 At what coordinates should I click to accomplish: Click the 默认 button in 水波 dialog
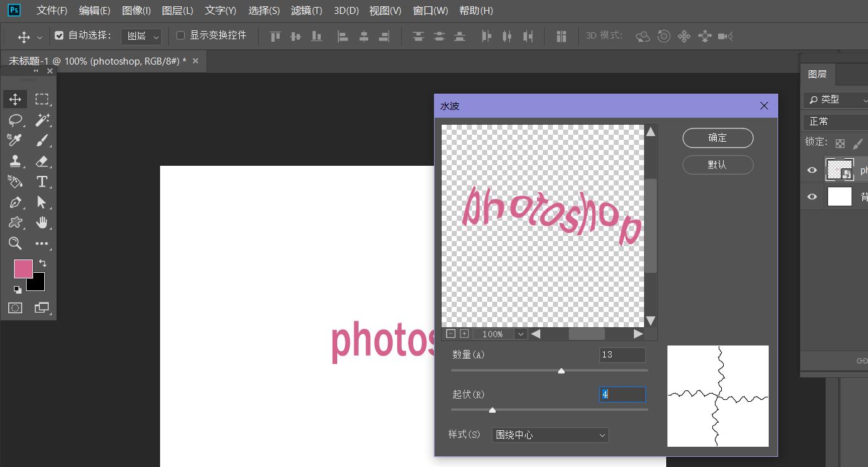(x=718, y=165)
